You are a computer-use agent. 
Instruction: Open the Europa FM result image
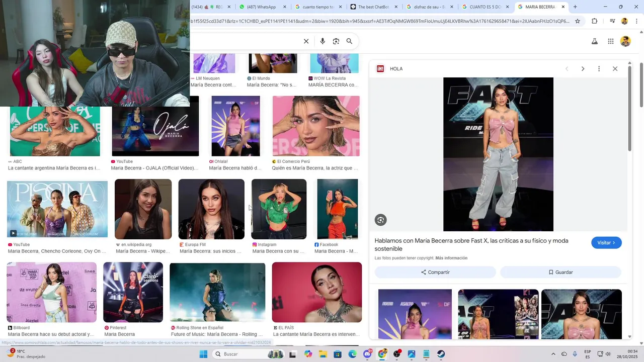[x=211, y=209]
